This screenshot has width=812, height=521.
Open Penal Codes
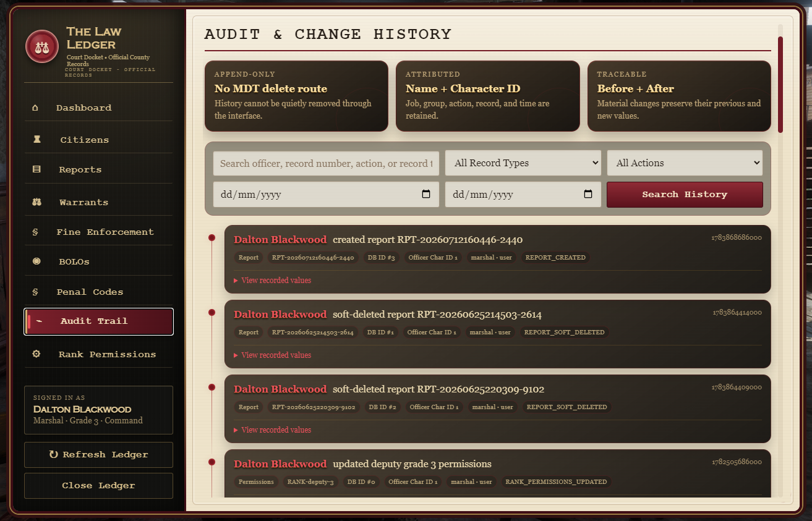point(98,292)
